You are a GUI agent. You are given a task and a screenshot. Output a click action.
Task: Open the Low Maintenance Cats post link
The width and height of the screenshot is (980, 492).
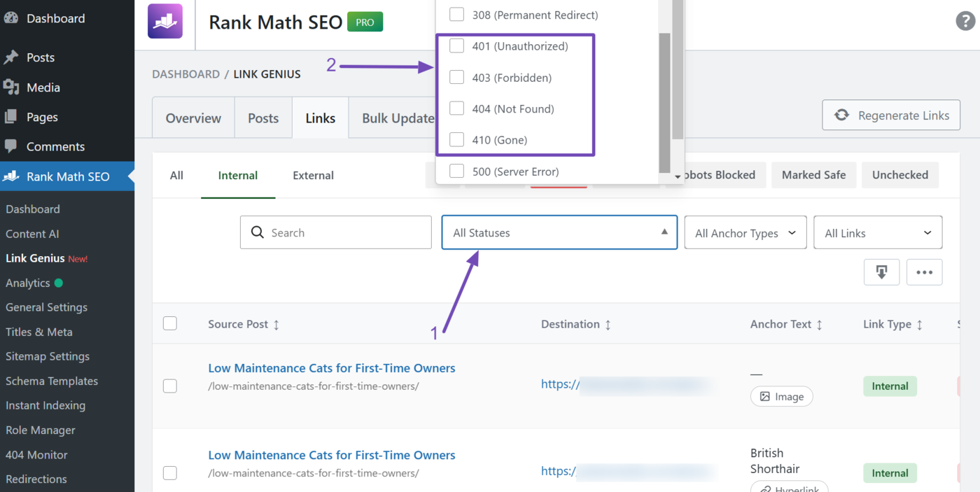tap(332, 367)
